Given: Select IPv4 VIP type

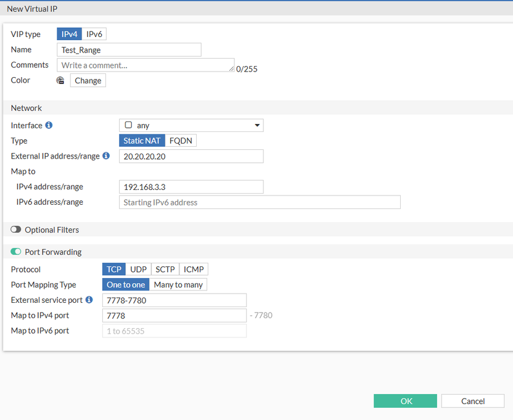Looking at the screenshot, I should tap(69, 34).
